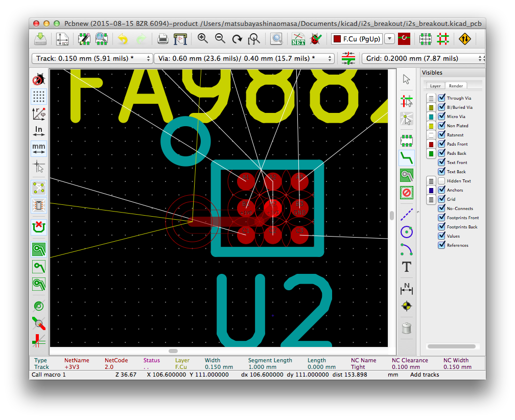Select the dashed graphic line tool
Viewport: 515px width, 420px height.
[x=407, y=215]
